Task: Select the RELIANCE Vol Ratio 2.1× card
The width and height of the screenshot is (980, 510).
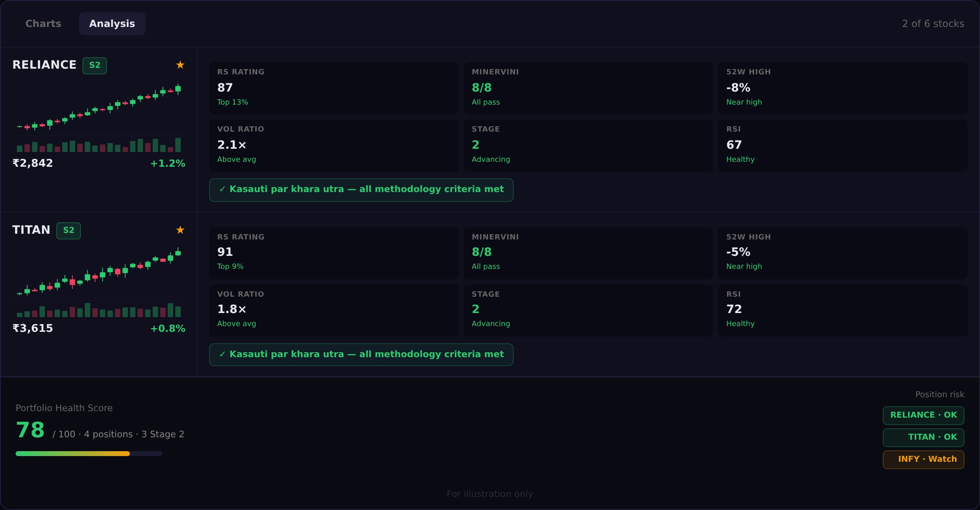Action: coord(334,145)
